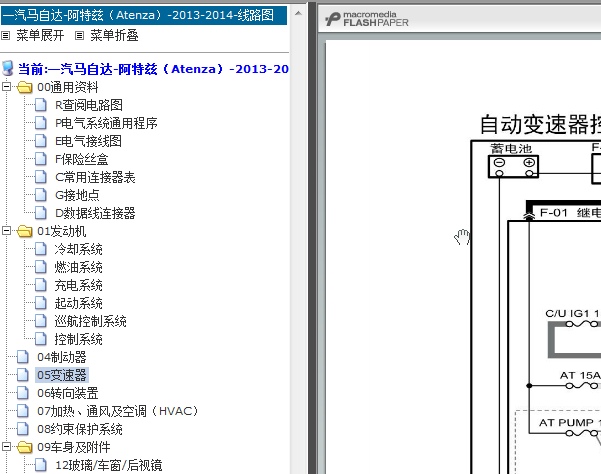The image size is (601, 474).
Task: Open P电气系统通用程序 document
Action: 106,123
